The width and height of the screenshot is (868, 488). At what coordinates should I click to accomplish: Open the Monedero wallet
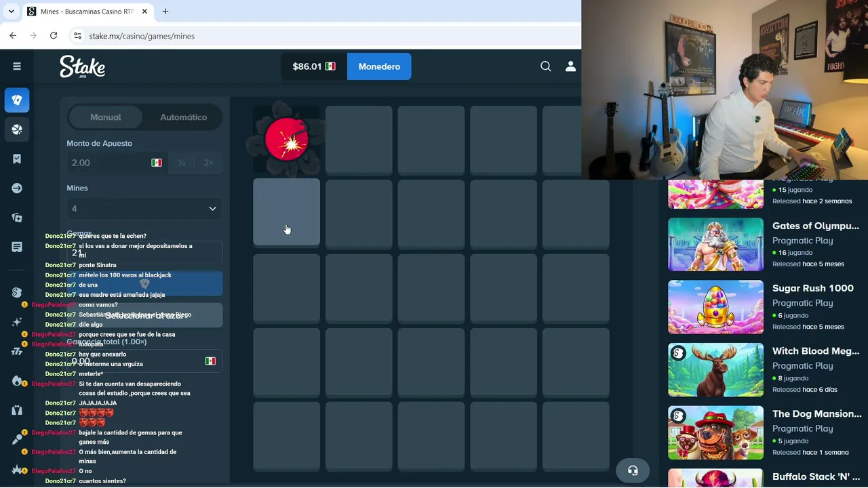379,66
